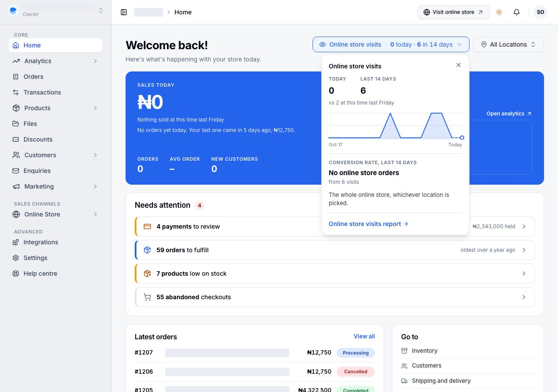Open the All Locations selector

(x=508, y=44)
